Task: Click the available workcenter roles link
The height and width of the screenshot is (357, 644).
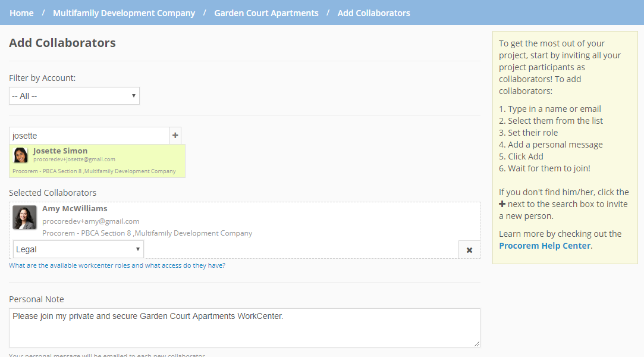Action: [x=118, y=265]
